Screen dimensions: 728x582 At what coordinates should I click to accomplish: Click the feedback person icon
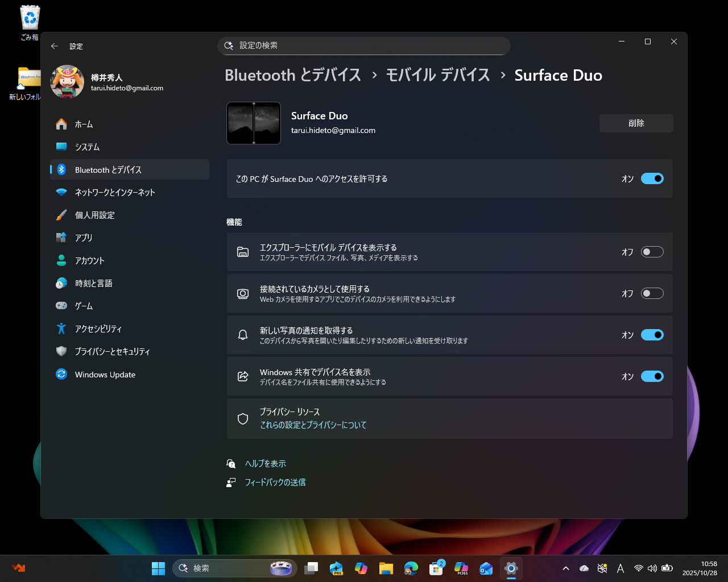coord(231,483)
